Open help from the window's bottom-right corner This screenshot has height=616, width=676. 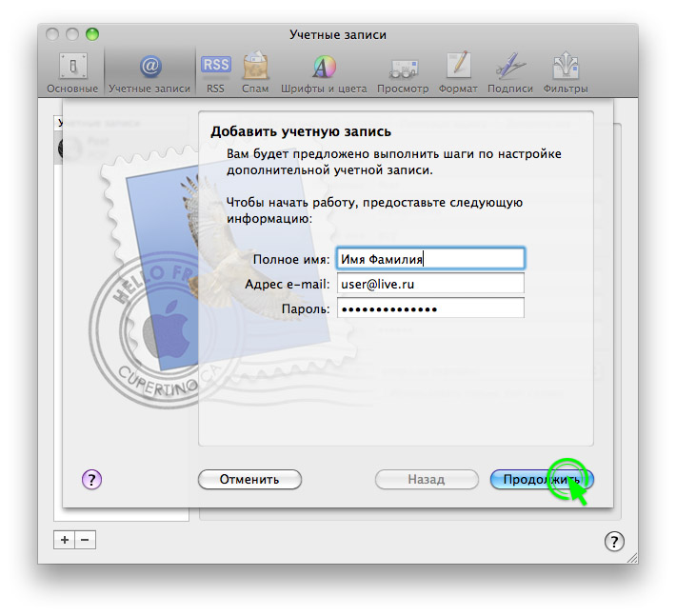(614, 541)
